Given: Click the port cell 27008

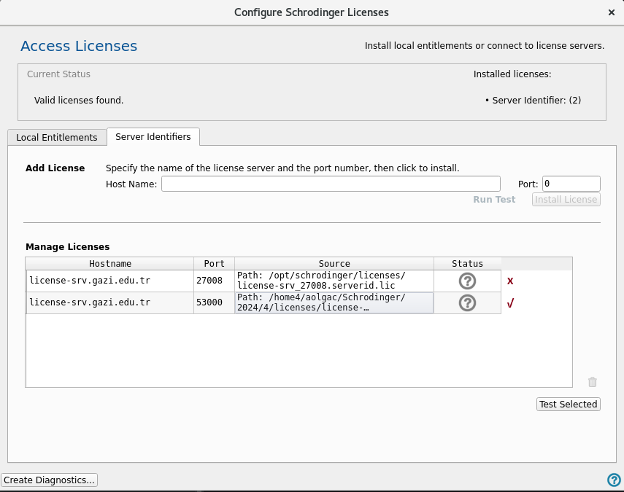Looking at the screenshot, I should [x=214, y=281].
